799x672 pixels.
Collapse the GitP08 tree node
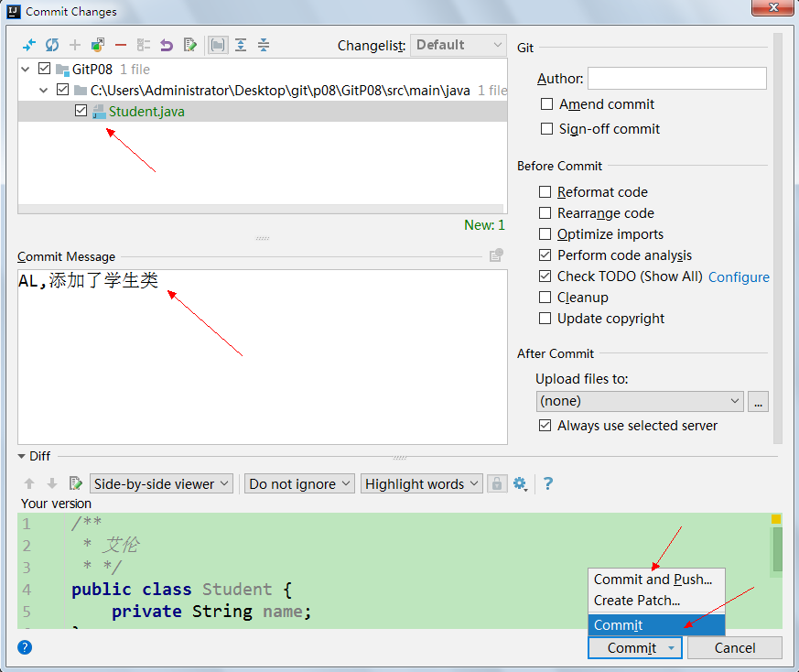click(26, 69)
